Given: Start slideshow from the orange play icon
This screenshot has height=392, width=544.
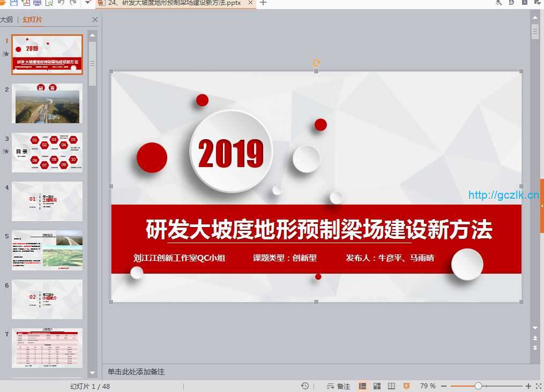Looking at the screenshot, I should point(406,386).
